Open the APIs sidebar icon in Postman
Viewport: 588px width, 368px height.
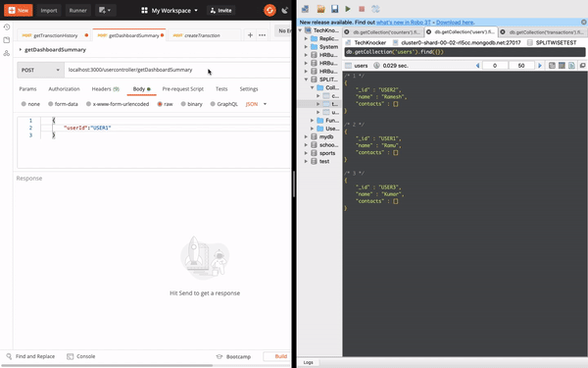coord(7,53)
